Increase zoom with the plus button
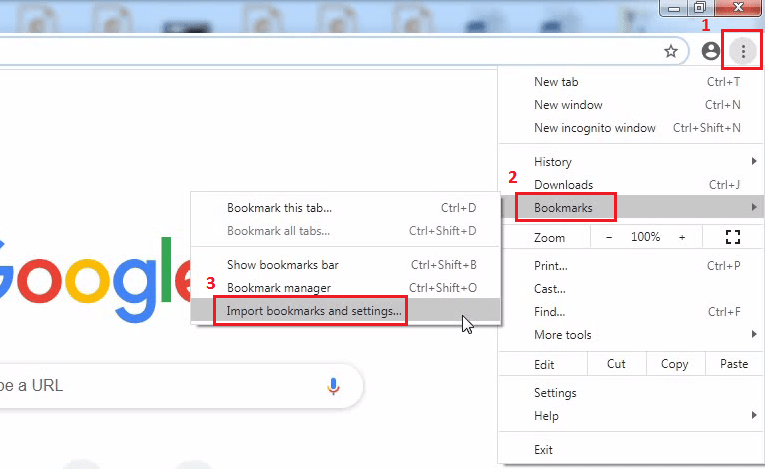 (x=682, y=237)
